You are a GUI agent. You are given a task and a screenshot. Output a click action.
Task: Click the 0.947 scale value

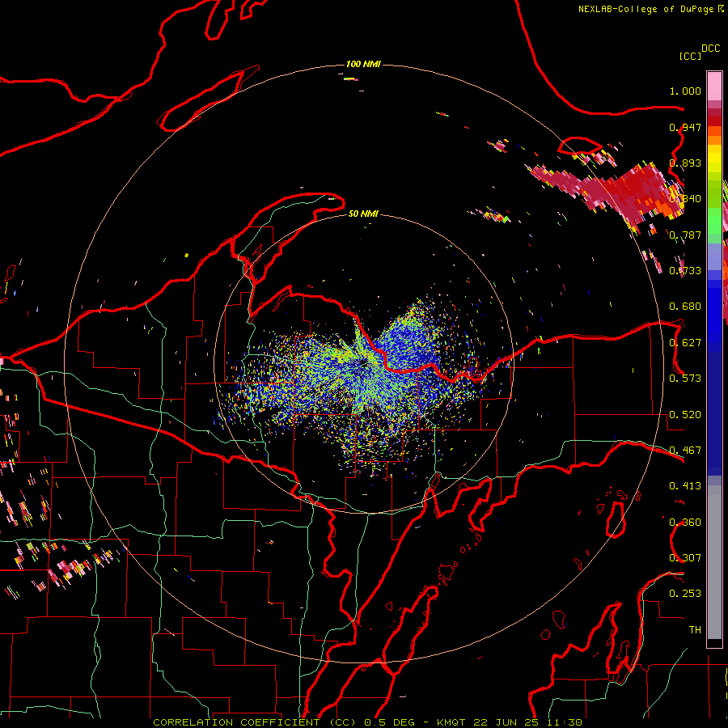click(685, 127)
